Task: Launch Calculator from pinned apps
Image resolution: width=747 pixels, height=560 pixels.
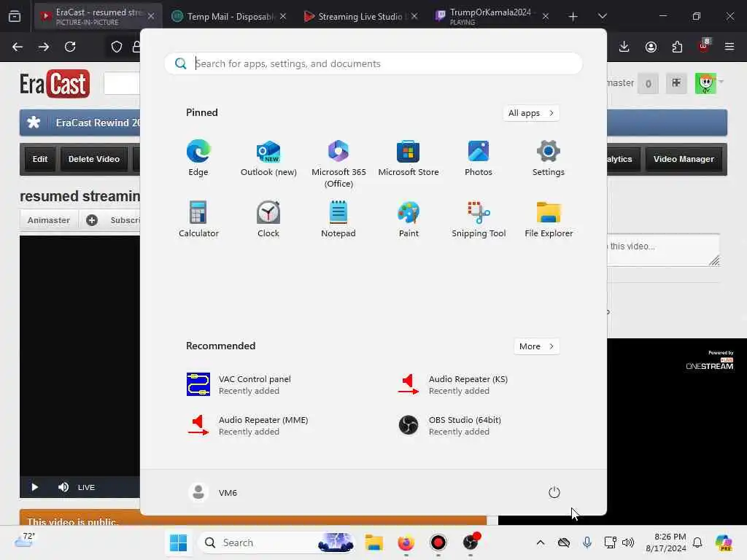Action: [198, 219]
